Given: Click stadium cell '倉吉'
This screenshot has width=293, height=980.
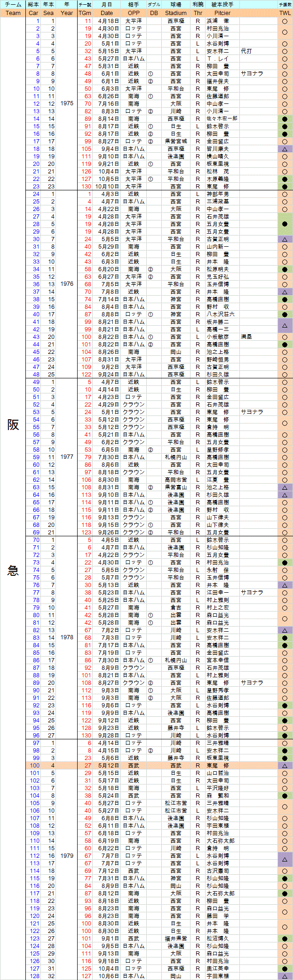Looking at the screenshot, I should [176, 607].
